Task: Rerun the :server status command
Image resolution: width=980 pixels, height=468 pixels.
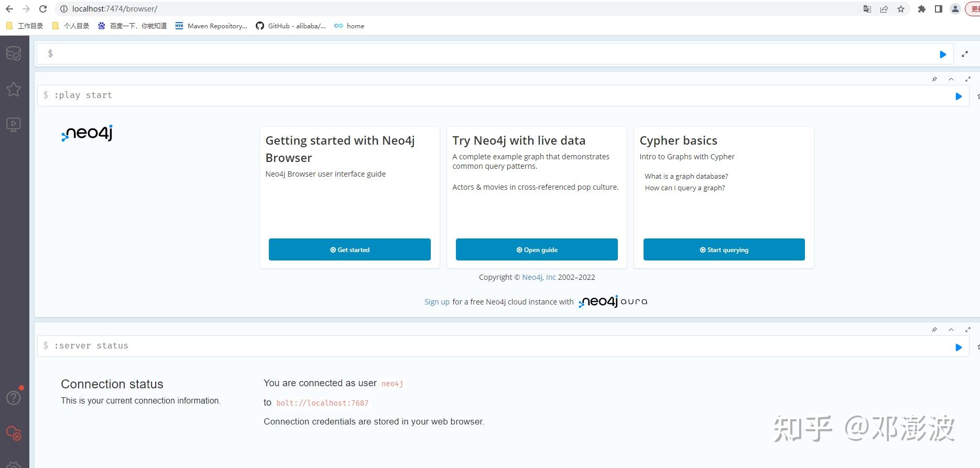Action: coord(959,347)
